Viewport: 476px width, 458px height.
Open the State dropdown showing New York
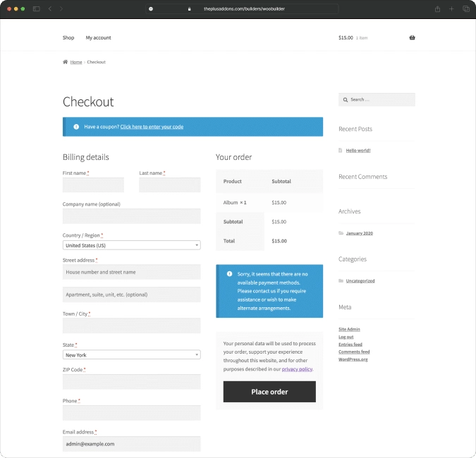pos(131,355)
